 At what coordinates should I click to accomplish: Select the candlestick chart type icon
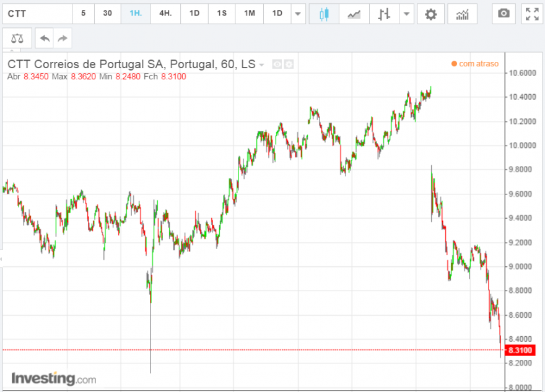click(324, 14)
